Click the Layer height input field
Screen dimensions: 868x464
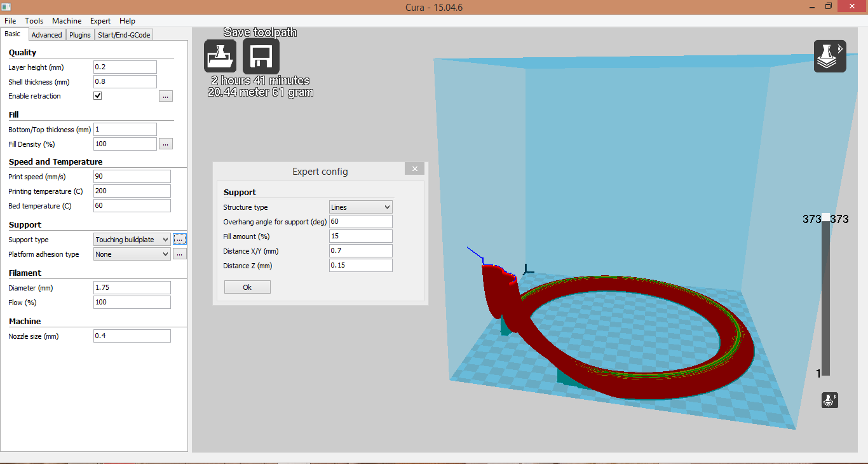[x=125, y=67]
